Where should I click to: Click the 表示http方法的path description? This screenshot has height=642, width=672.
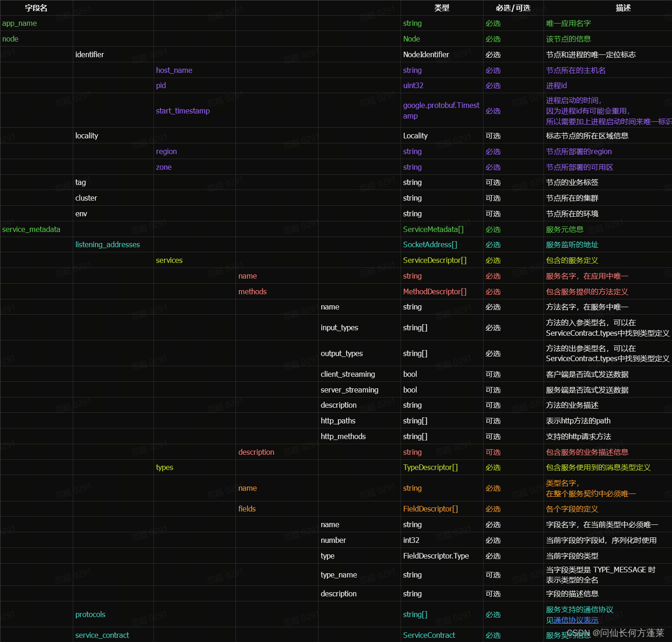pyautogui.click(x=578, y=421)
